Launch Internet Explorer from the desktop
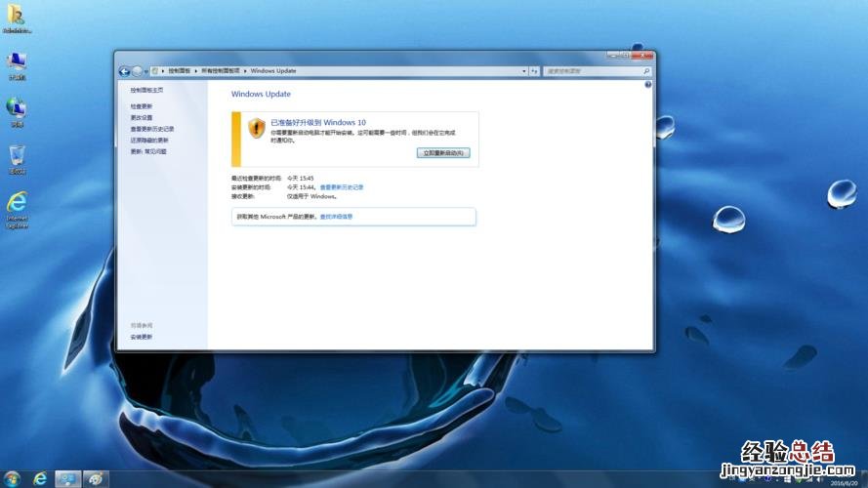The image size is (868, 488). (17, 210)
